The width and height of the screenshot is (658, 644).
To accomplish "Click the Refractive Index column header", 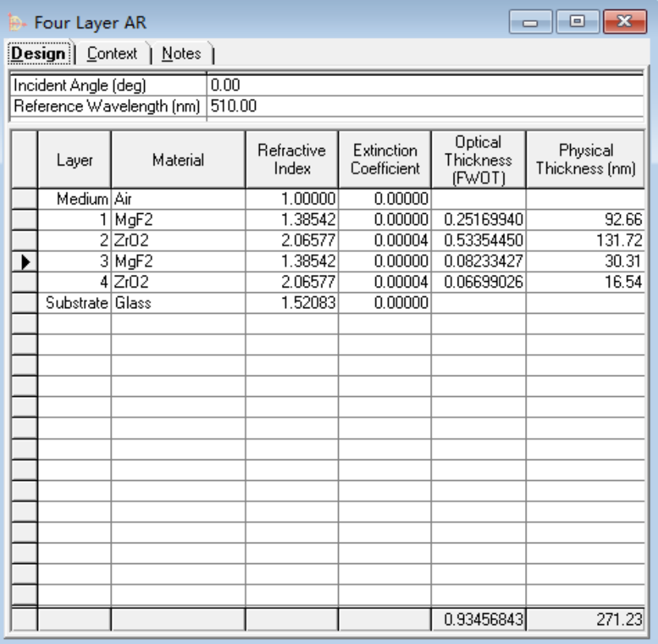I will (x=291, y=160).
